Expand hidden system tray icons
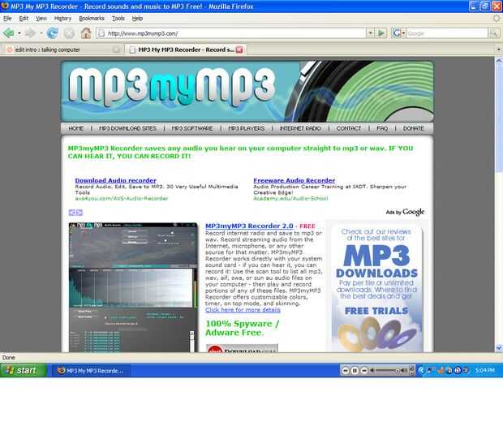The width and height of the screenshot is (503, 448). pyautogui.click(x=421, y=371)
